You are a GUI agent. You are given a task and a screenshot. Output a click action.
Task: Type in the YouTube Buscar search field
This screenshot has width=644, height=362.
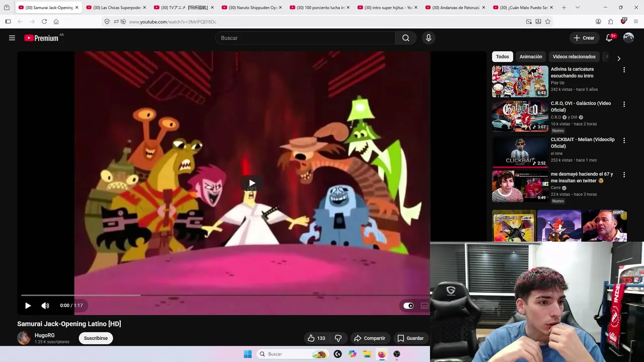[305, 38]
